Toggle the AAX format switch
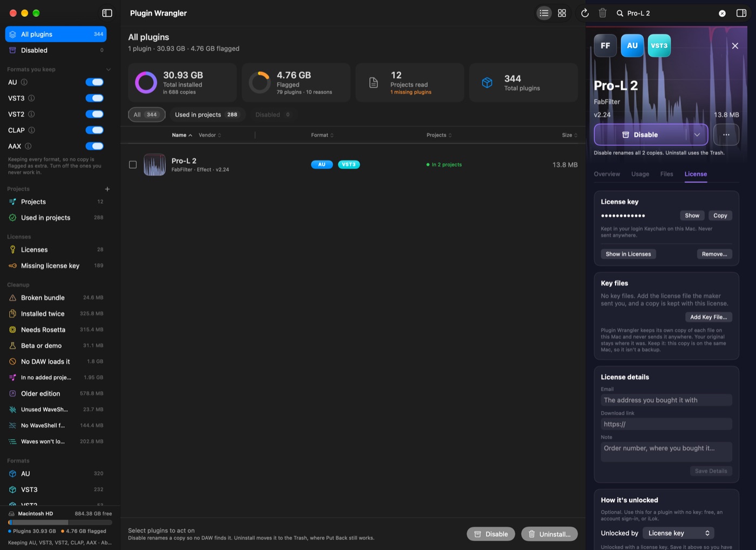The height and width of the screenshot is (550, 756). (x=94, y=146)
